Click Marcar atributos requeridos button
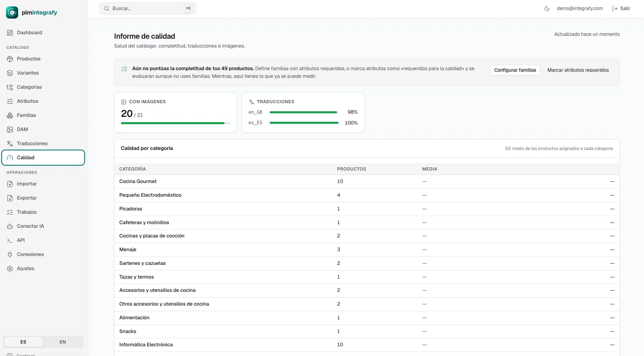 tap(578, 70)
